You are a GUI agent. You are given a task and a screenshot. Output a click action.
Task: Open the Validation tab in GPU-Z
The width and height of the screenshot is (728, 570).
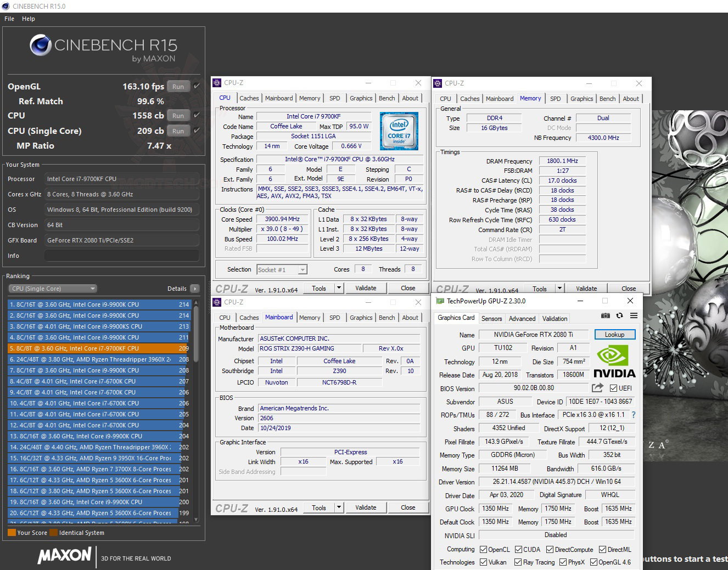[x=555, y=318]
